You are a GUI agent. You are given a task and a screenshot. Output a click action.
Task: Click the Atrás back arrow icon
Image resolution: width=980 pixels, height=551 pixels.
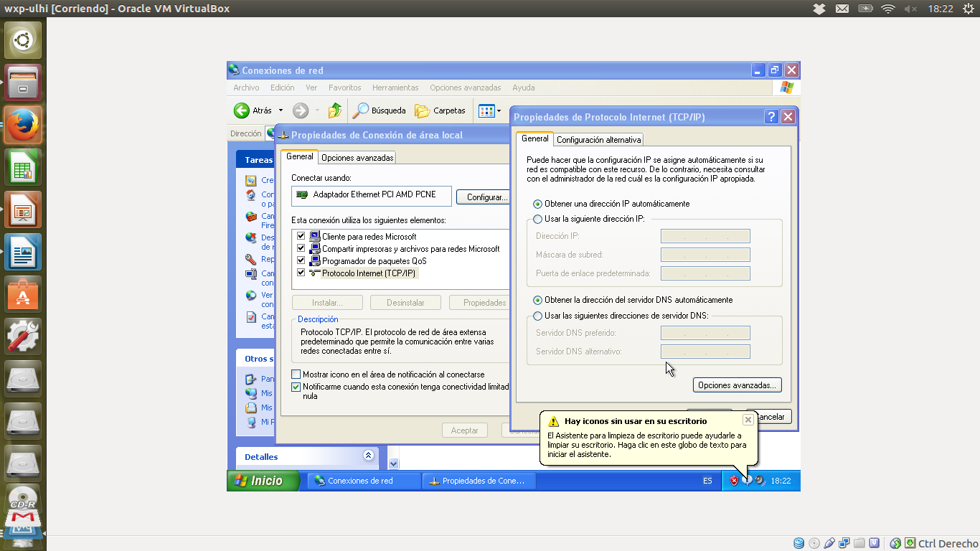tap(242, 110)
